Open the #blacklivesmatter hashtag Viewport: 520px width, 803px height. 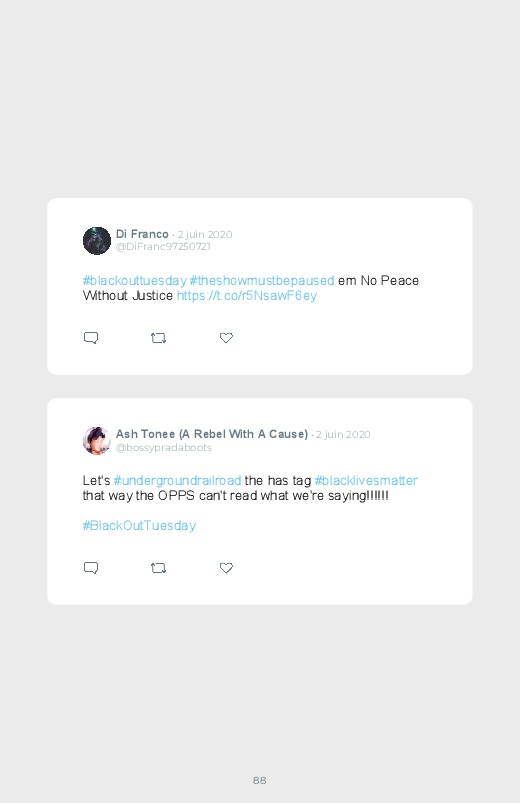click(366, 480)
